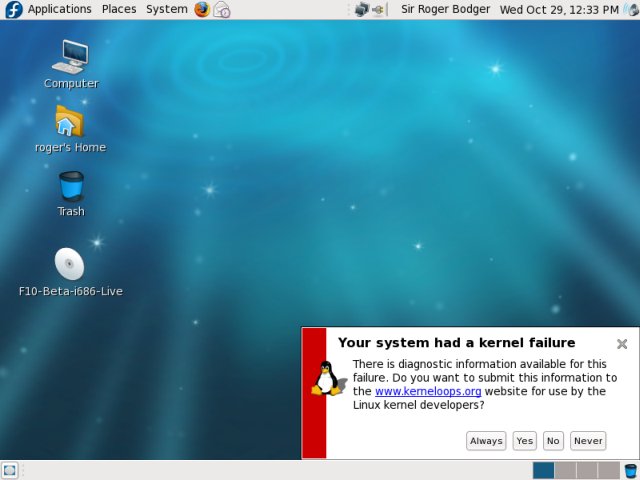Launch Firefox from the top panel
Viewport: 640px width, 480px height.
tap(202, 9)
